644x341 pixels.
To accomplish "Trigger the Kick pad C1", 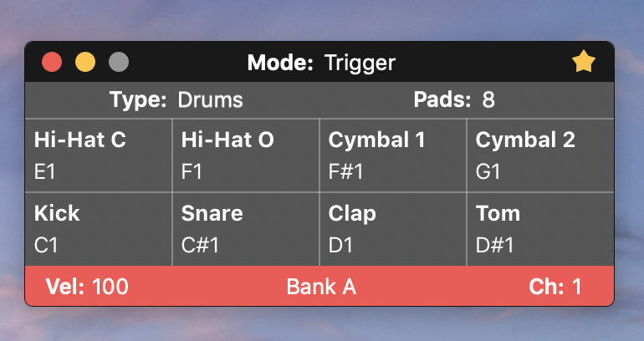I will (99, 229).
